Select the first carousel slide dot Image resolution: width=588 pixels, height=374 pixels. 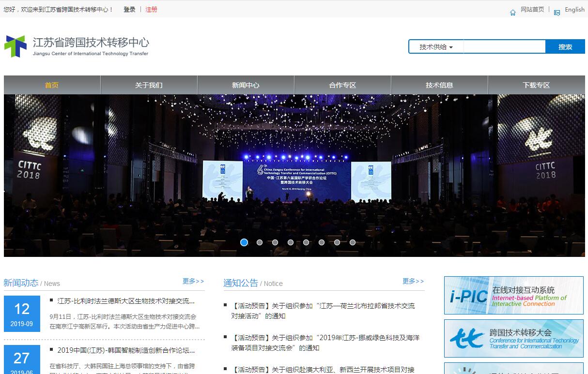[244, 242]
